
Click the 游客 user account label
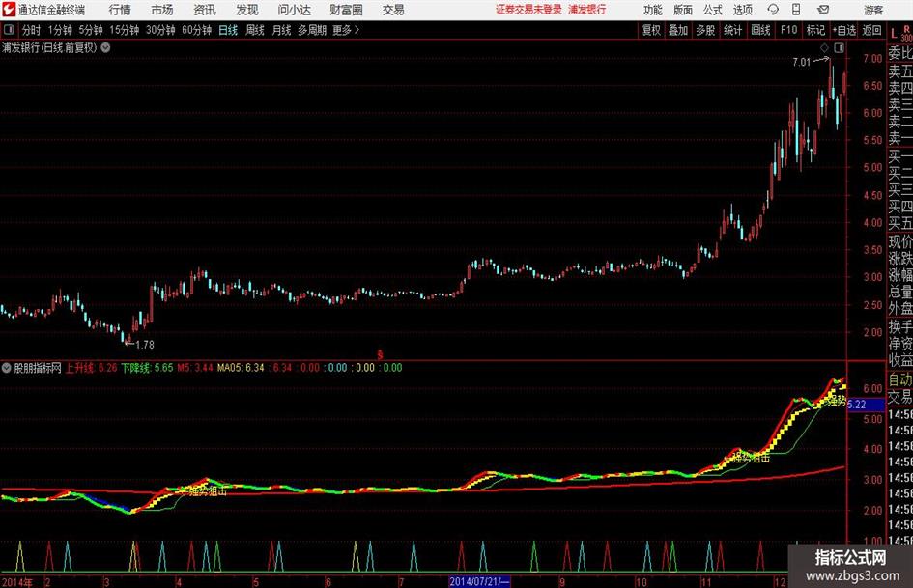(x=872, y=10)
